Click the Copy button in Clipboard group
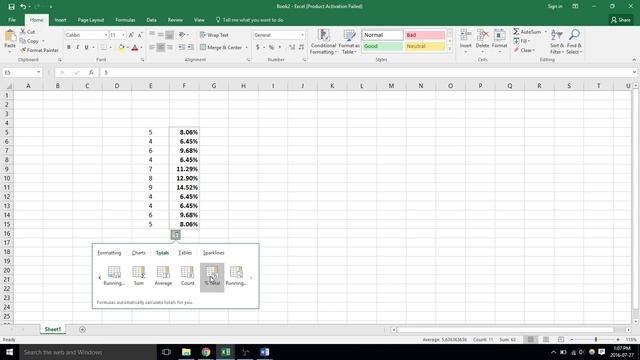640x360 pixels. tap(29, 41)
